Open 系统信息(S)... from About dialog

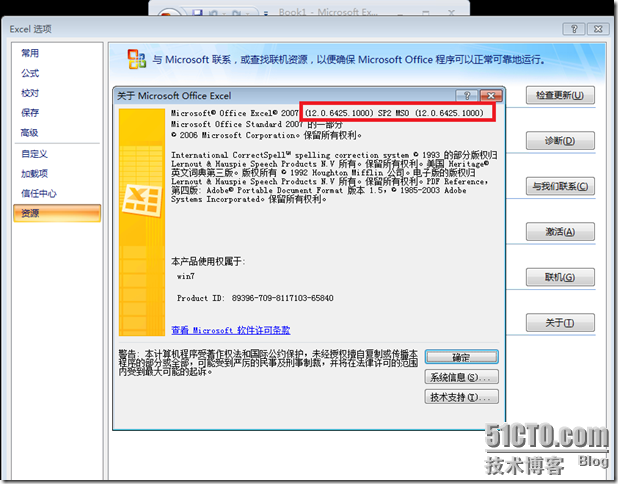(462, 377)
